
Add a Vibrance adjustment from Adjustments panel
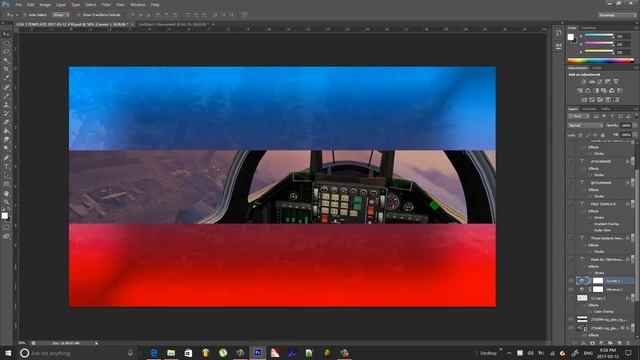[x=616, y=82]
